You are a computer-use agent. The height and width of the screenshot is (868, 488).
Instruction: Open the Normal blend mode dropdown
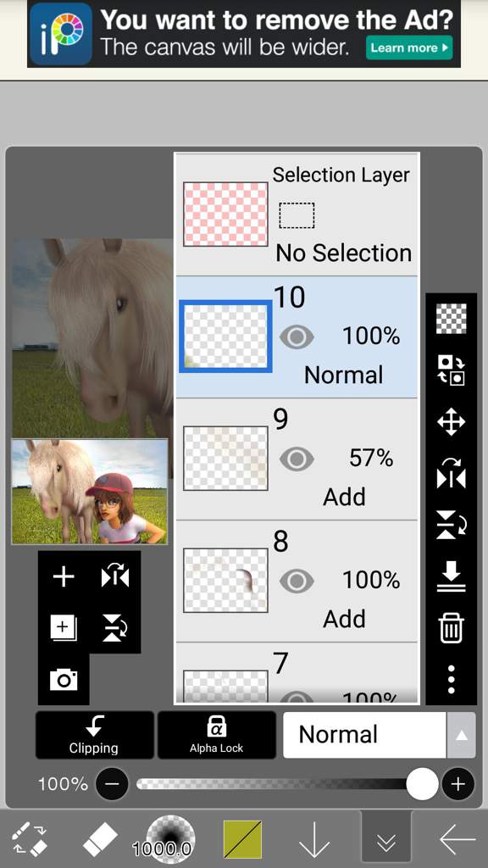click(365, 735)
